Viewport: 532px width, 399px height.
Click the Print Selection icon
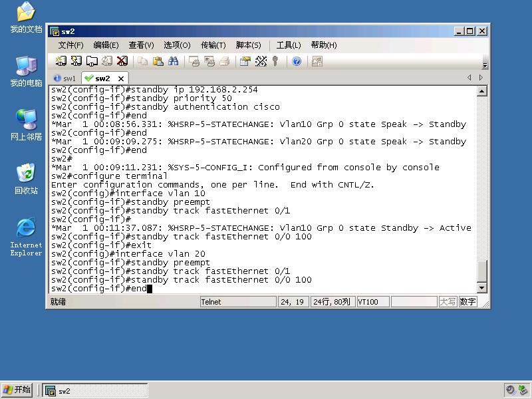point(209,61)
